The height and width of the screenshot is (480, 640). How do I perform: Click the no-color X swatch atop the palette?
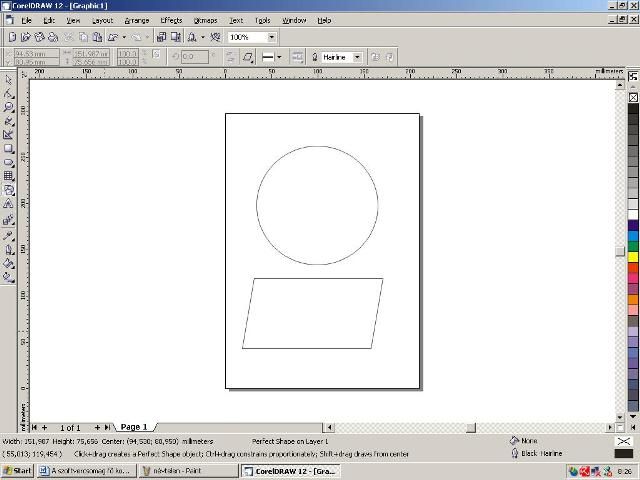pos(633,98)
